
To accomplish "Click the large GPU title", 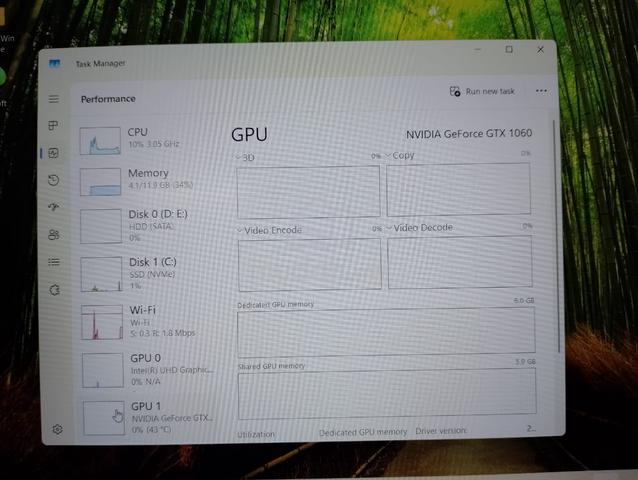I will point(249,134).
